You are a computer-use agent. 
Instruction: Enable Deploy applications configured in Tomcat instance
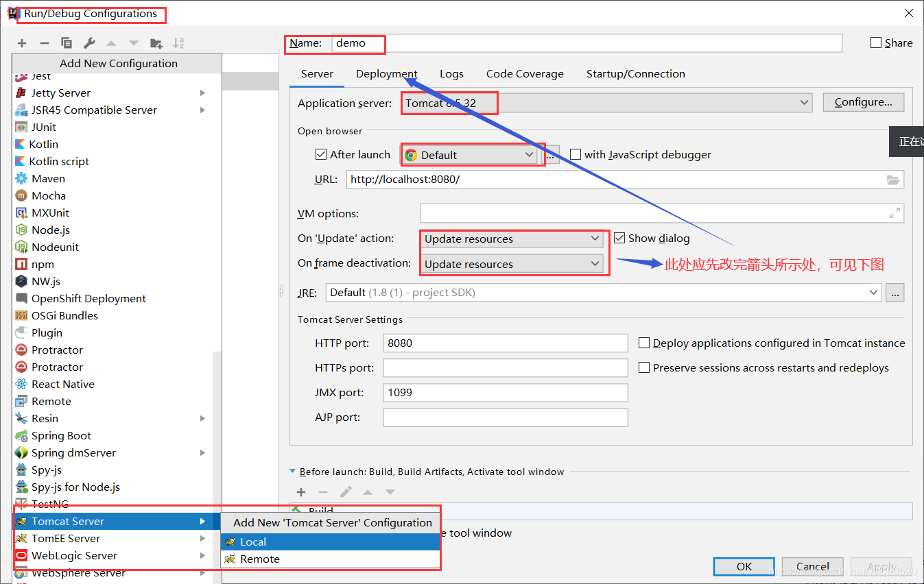[644, 343]
